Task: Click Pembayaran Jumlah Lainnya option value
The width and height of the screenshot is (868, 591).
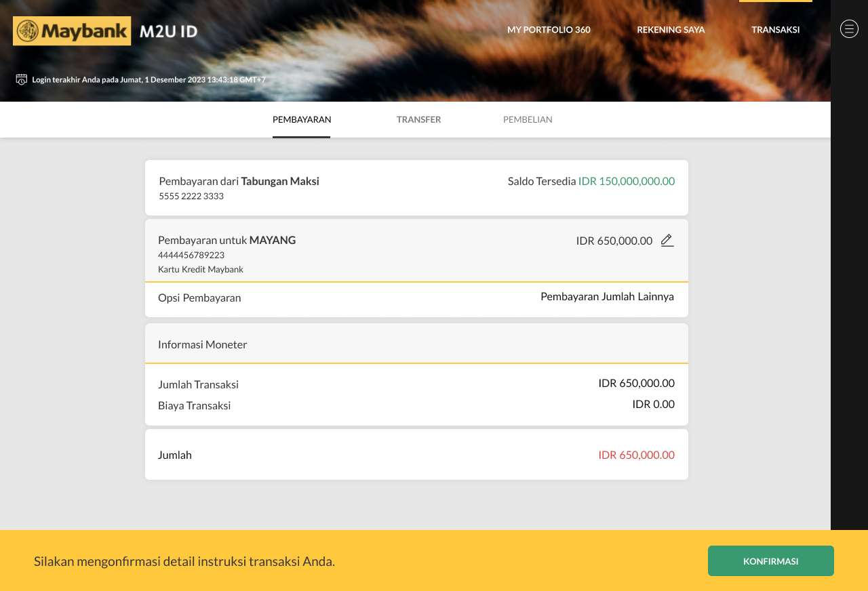Action: point(607,296)
